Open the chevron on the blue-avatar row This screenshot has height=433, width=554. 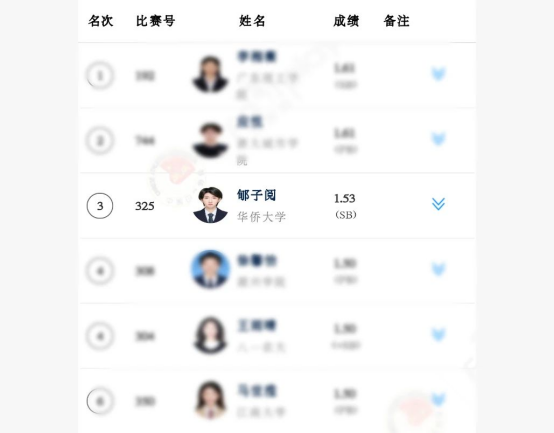[x=438, y=269]
